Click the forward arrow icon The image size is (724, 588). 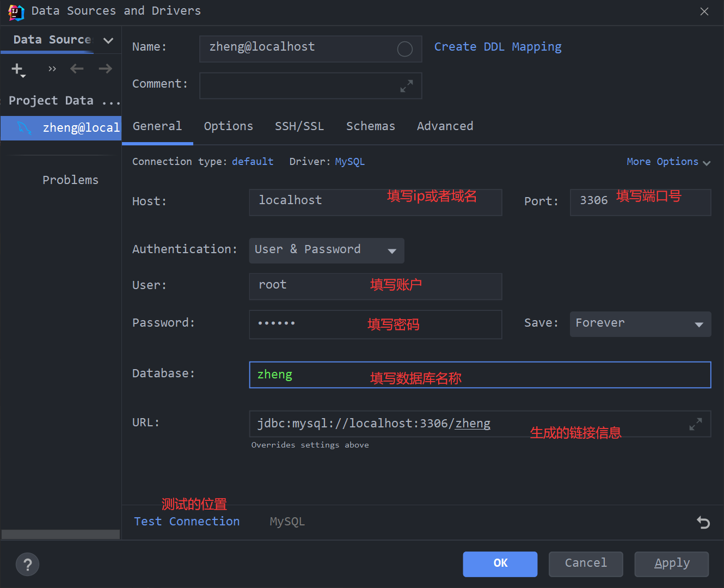(105, 69)
